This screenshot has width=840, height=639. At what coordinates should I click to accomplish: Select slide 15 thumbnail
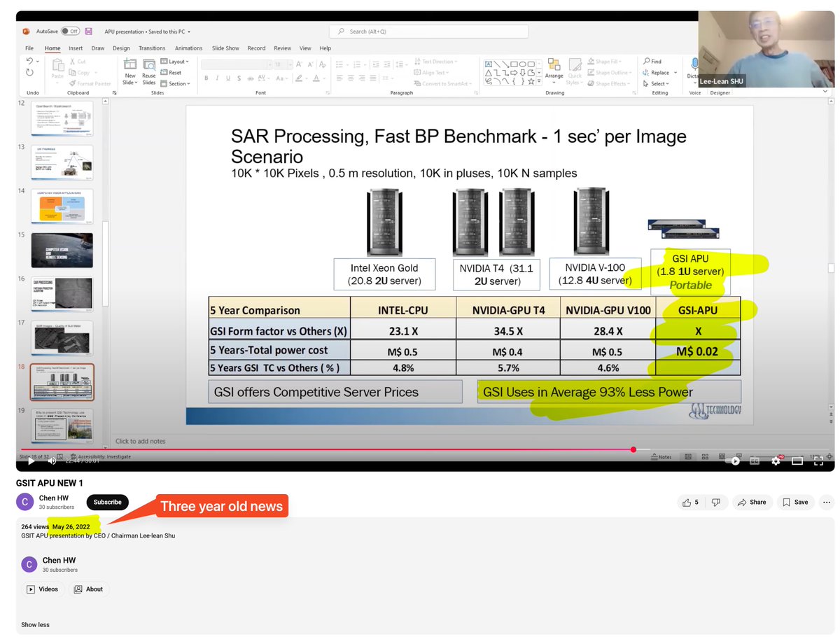[x=62, y=250]
